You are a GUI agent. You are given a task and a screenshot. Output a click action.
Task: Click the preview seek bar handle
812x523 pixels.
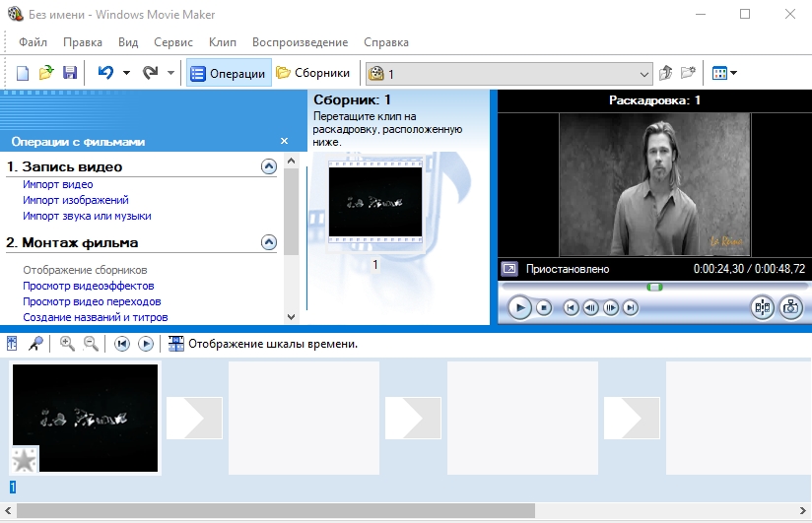coord(654,287)
